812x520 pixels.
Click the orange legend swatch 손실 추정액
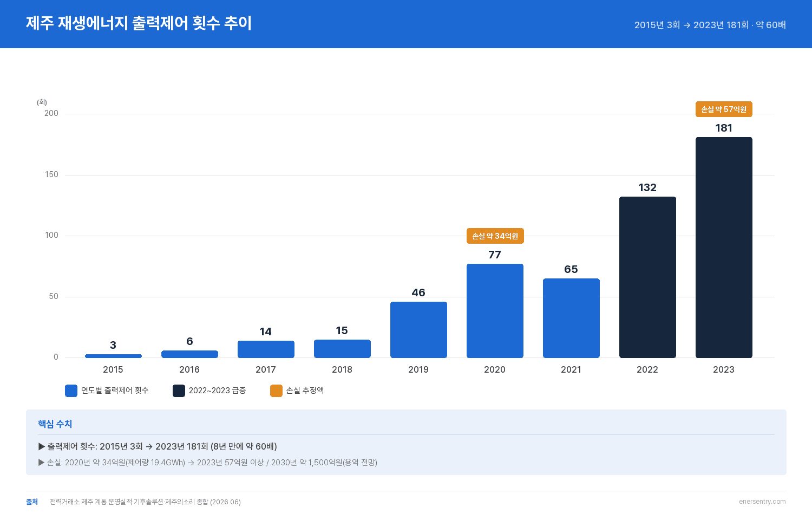click(276, 391)
